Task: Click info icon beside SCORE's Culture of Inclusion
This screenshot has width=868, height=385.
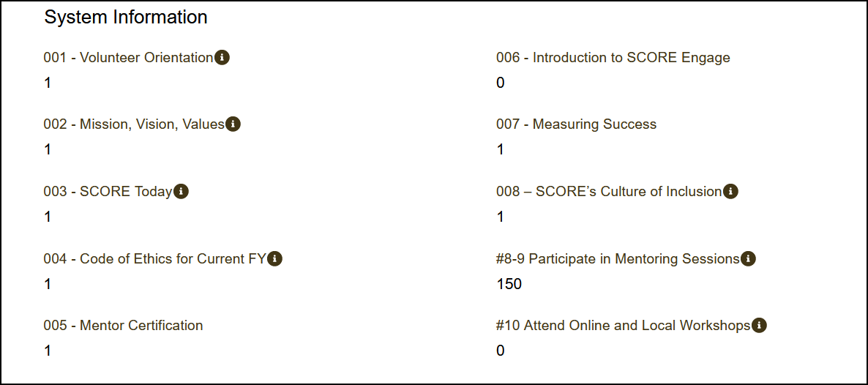Action: point(730,192)
